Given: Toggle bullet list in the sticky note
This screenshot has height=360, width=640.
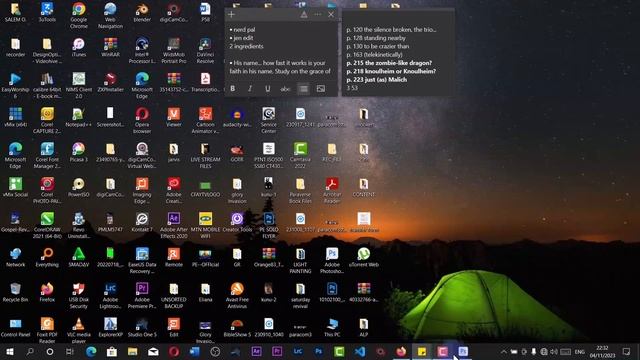Looking at the screenshot, I should pyautogui.click(x=303, y=89).
